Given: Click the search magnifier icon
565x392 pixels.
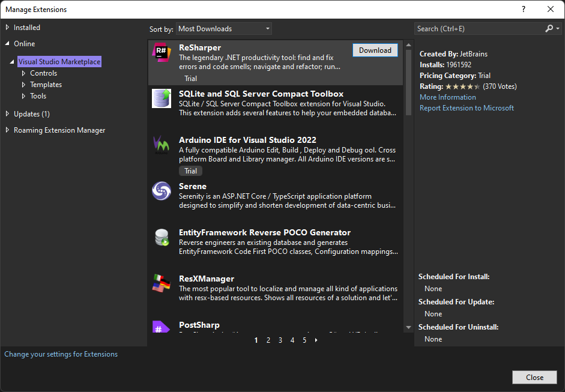Looking at the screenshot, I should point(549,29).
